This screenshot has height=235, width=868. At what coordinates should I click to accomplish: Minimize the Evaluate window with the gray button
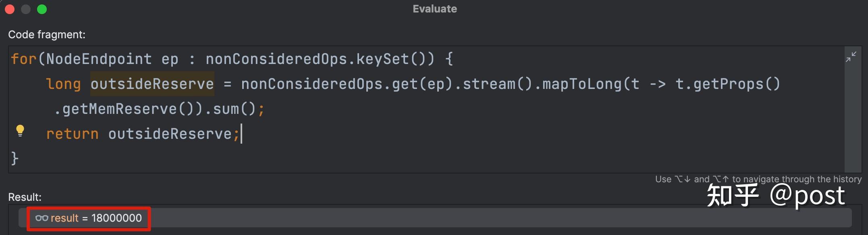pyautogui.click(x=26, y=9)
